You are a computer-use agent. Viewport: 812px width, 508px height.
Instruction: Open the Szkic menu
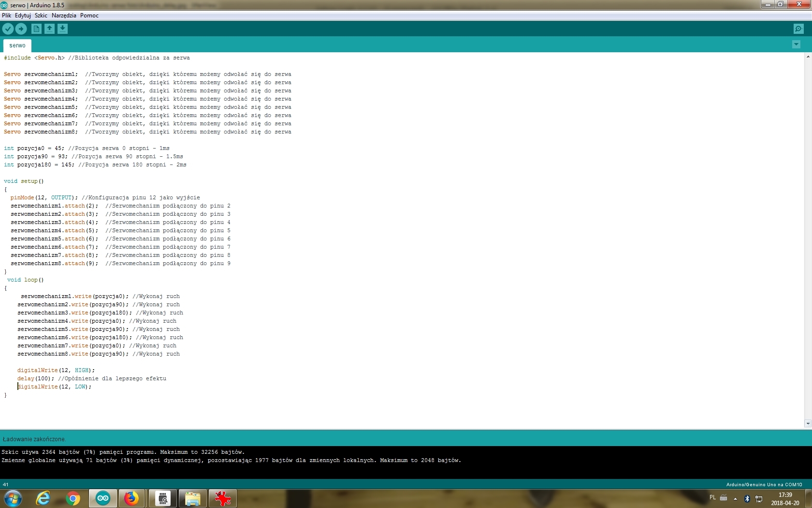click(41, 15)
